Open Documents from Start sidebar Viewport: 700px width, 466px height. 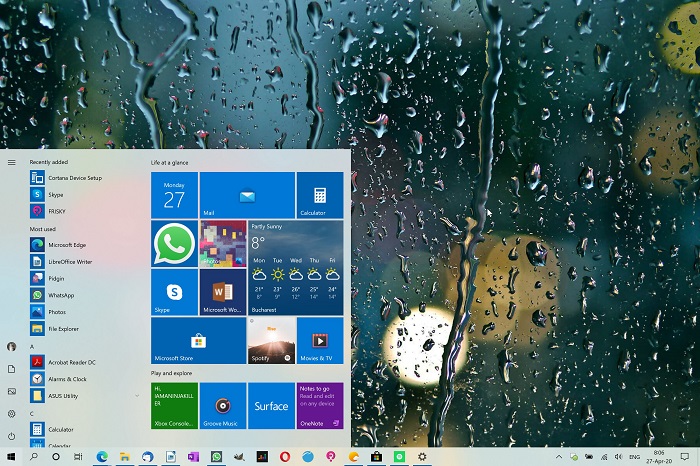pos(12,369)
